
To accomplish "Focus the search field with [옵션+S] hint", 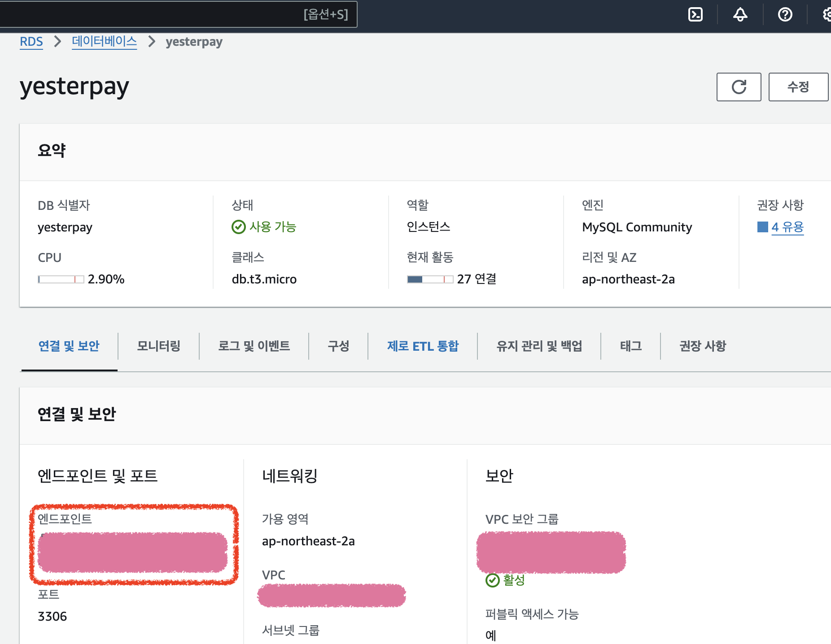I will coord(179,14).
